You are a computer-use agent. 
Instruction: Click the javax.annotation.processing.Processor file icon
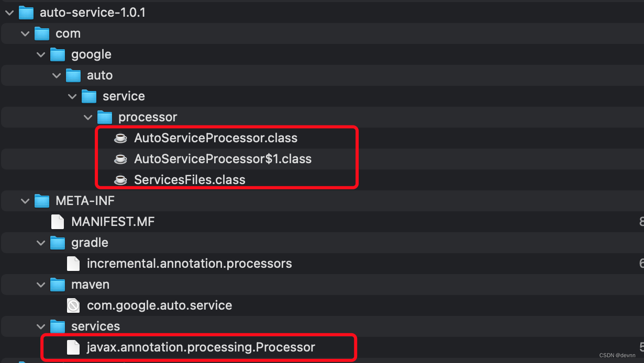coord(73,347)
